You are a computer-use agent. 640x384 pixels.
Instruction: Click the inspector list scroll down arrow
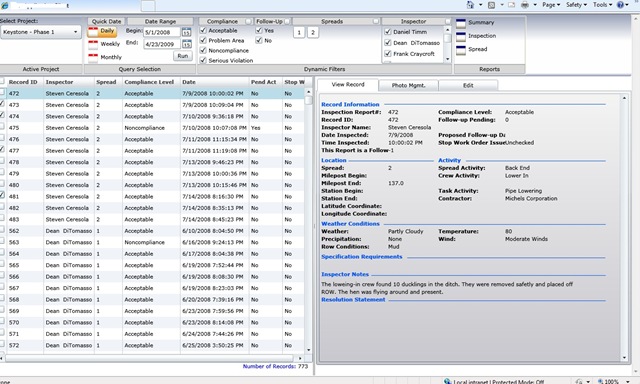coord(447,59)
